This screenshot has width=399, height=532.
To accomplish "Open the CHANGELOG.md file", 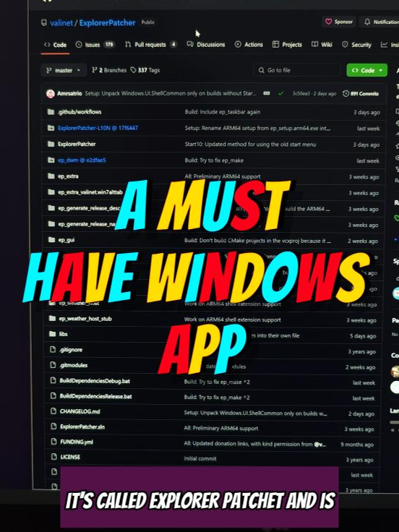I will point(80,411).
